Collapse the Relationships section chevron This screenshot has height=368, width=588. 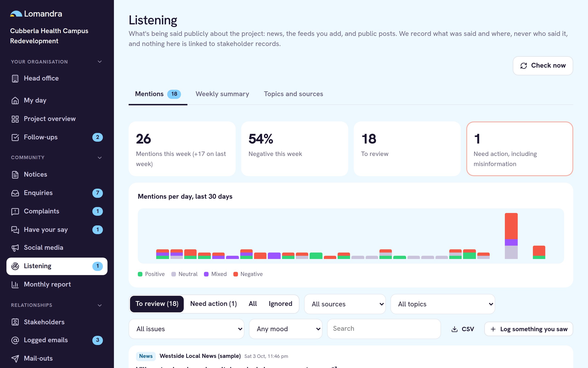[x=100, y=305]
